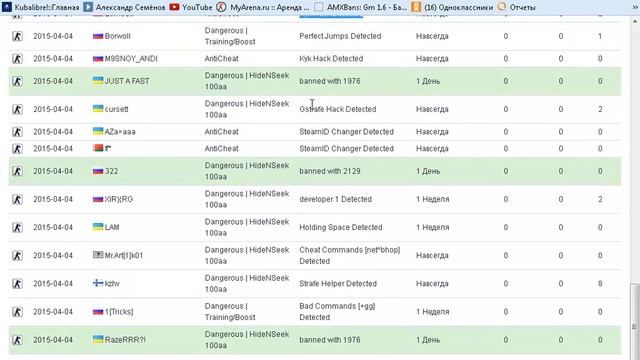Click the Counter-Strike icon in 322 row
This screenshot has width=640, height=360.
pos(17,171)
